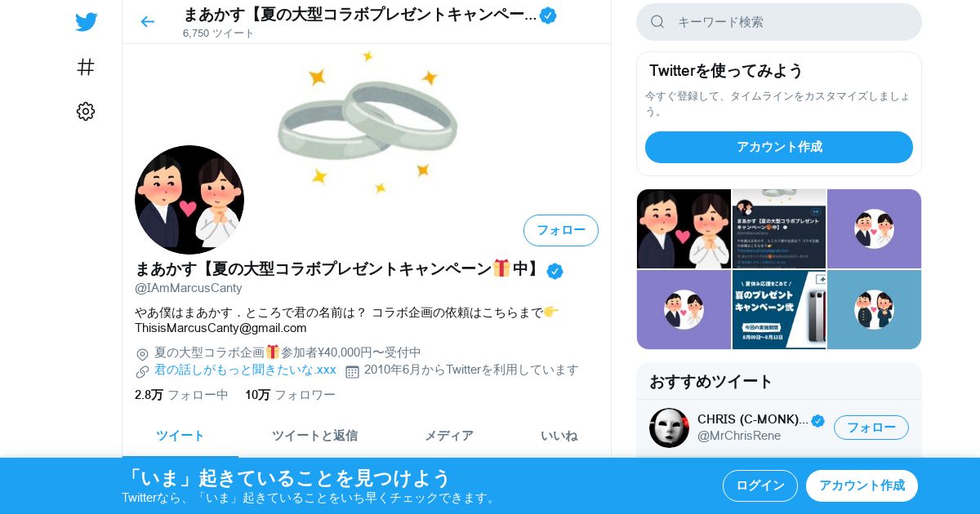Open the 夏のプレゼントキャンペーン media thumbnail
Image resolution: width=980 pixels, height=514 pixels.
pyautogui.click(x=779, y=310)
